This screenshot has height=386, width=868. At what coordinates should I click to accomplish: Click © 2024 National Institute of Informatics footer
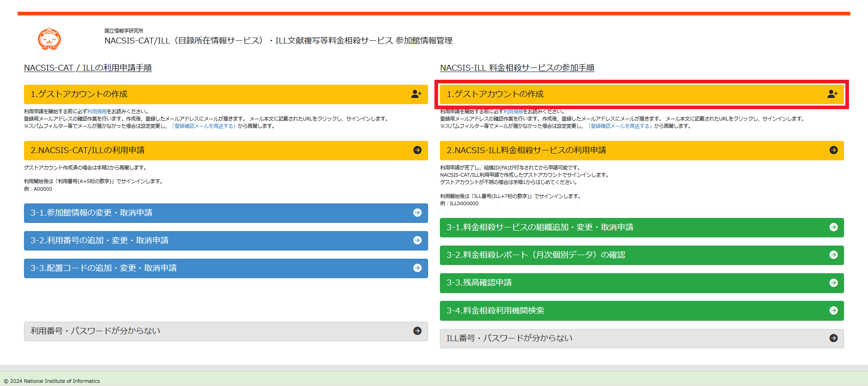(52, 381)
